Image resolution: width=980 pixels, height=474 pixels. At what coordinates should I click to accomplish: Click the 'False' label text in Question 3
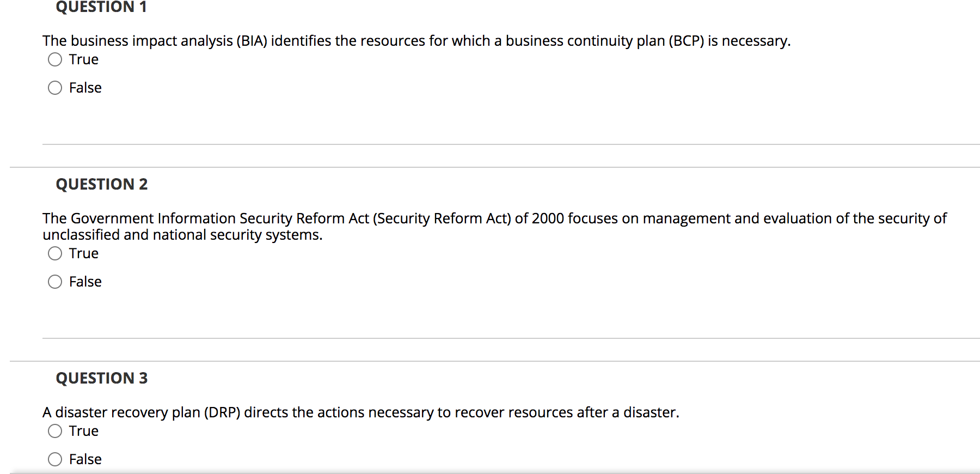[x=85, y=459]
